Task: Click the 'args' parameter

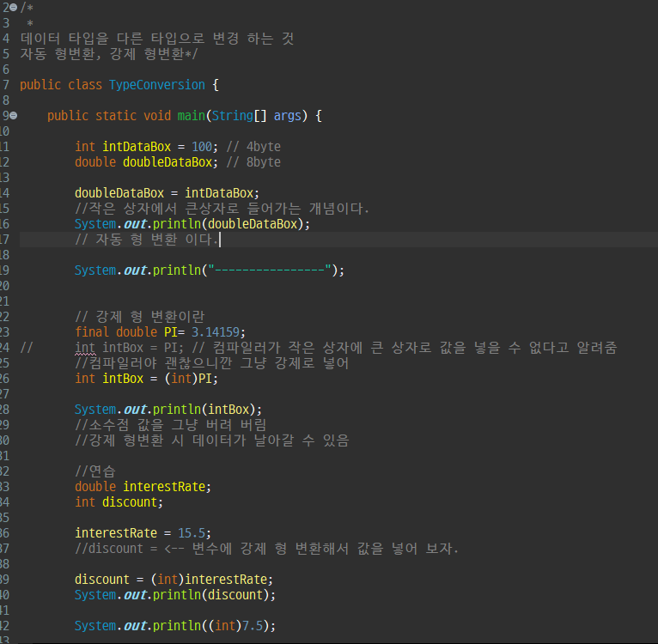Action: click(288, 116)
